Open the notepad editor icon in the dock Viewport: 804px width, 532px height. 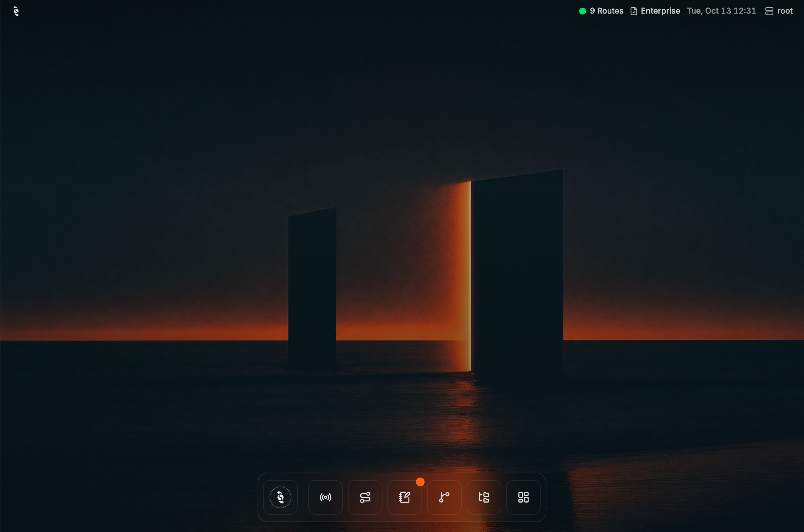coord(405,497)
